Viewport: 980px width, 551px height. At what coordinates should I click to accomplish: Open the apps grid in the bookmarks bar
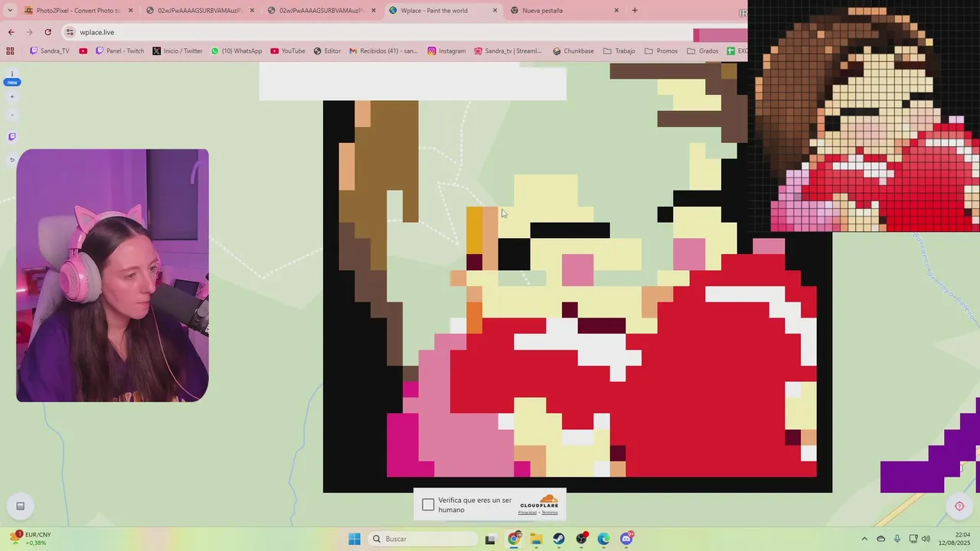pyautogui.click(x=10, y=51)
